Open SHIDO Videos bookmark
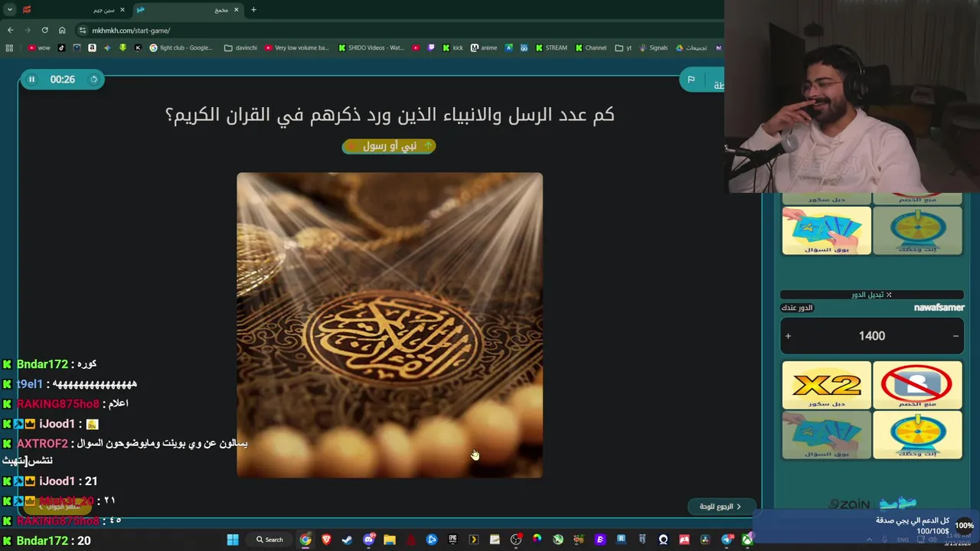The width and height of the screenshot is (980, 551). click(x=371, y=47)
